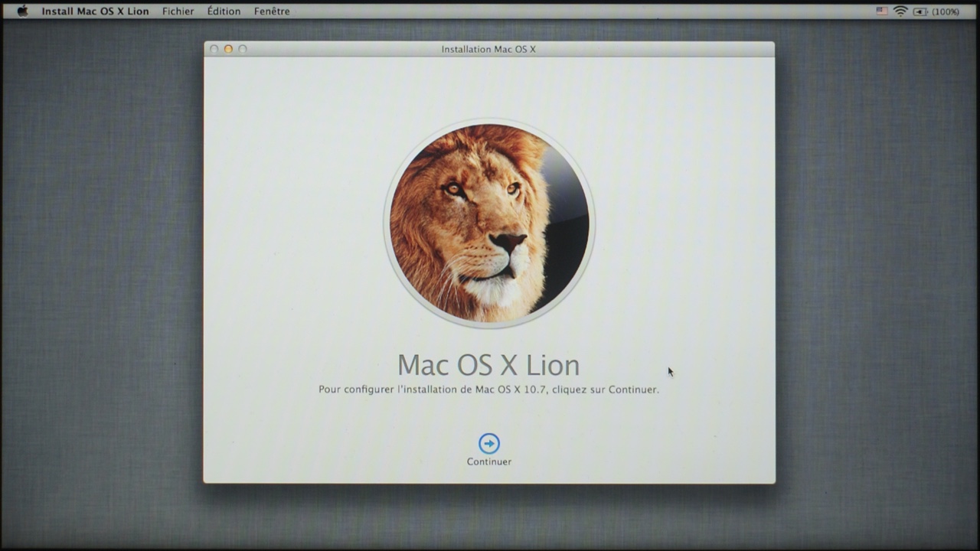980x551 pixels.
Task: Open the US flag input source menu
Action: (x=882, y=11)
